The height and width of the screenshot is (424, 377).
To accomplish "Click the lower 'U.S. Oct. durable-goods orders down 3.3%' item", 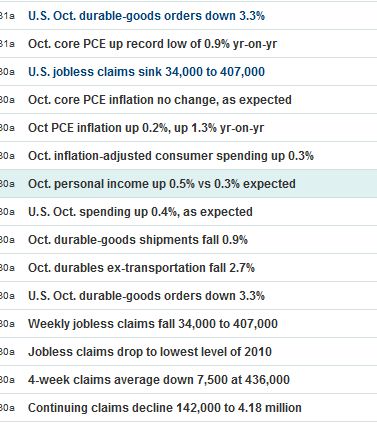I will [x=146, y=296].
